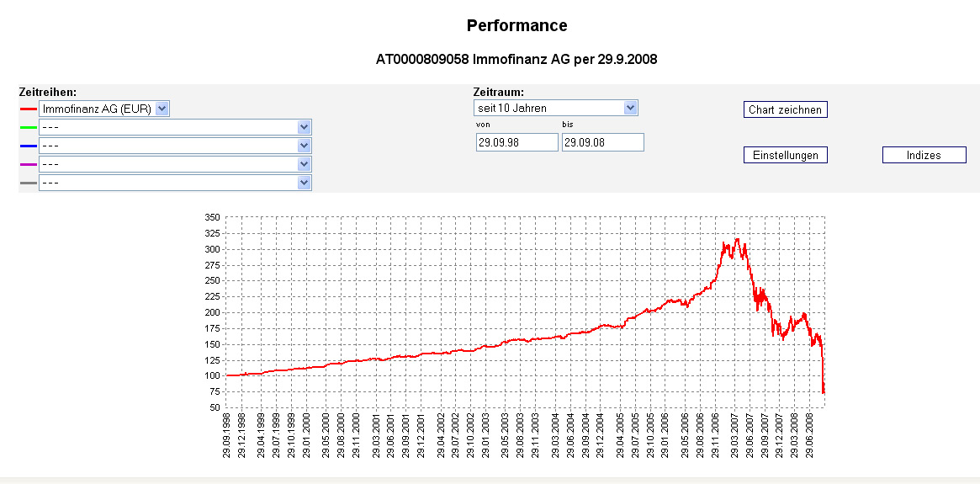Click the red series color line
The height and width of the screenshot is (484, 980).
(28, 109)
